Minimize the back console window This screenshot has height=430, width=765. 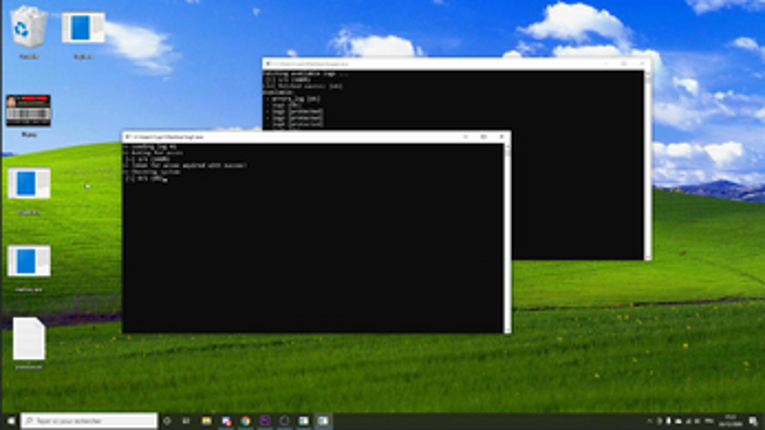point(606,64)
